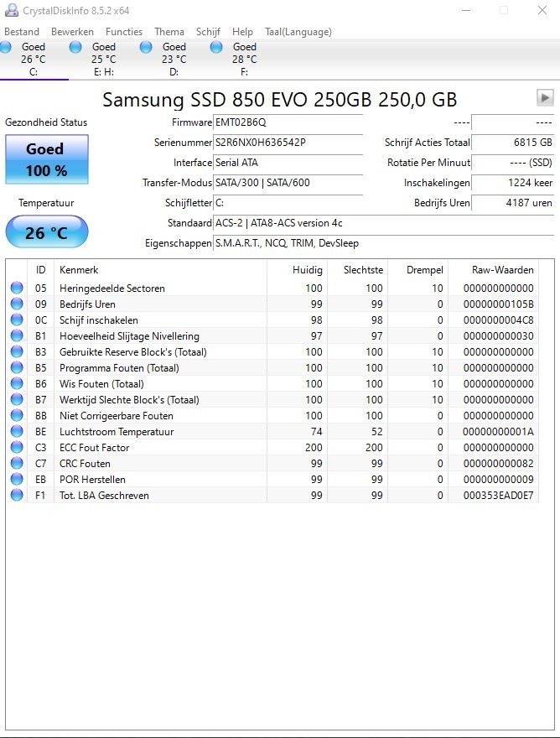Viewport: 560px width, 738px height.
Task: Click the CrystalDiskInfo title bar app icon
Action: (11, 10)
